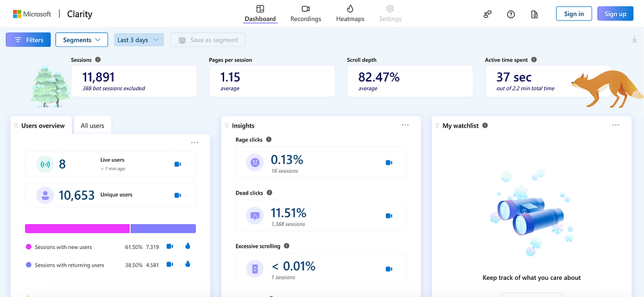Viewport: 644px width, 297px height.
Task: Click the 11,891 sessions value
Action: (x=99, y=78)
